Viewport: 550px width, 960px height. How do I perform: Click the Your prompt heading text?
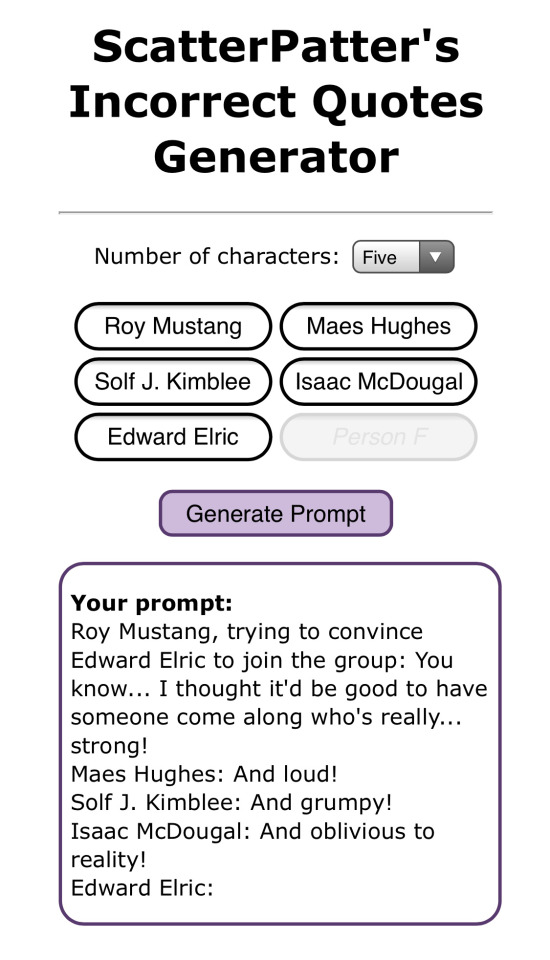pos(151,603)
